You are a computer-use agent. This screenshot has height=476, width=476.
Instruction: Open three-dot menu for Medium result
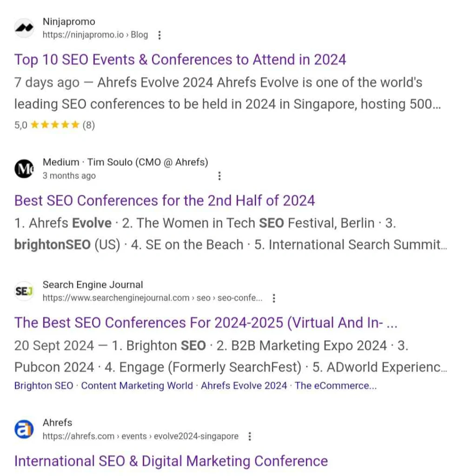pos(219,176)
